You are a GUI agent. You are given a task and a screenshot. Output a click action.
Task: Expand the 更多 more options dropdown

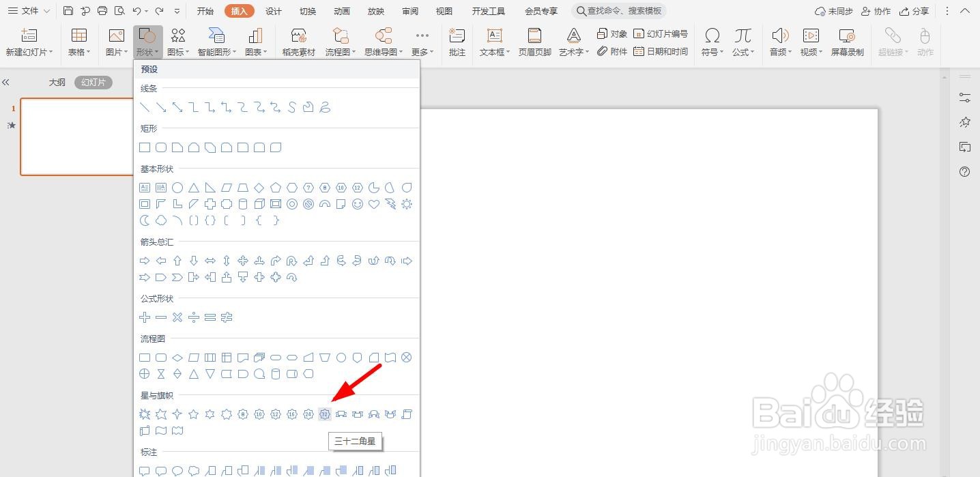(x=422, y=42)
